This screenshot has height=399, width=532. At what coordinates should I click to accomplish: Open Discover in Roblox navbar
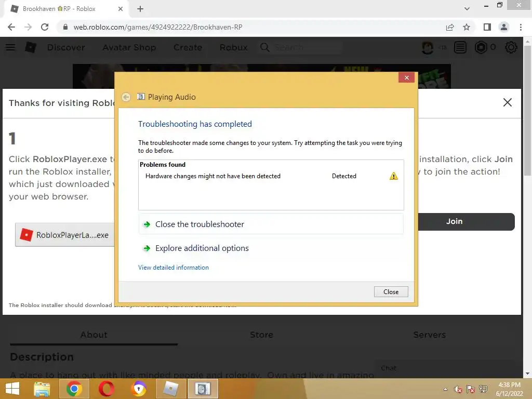tap(66, 47)
